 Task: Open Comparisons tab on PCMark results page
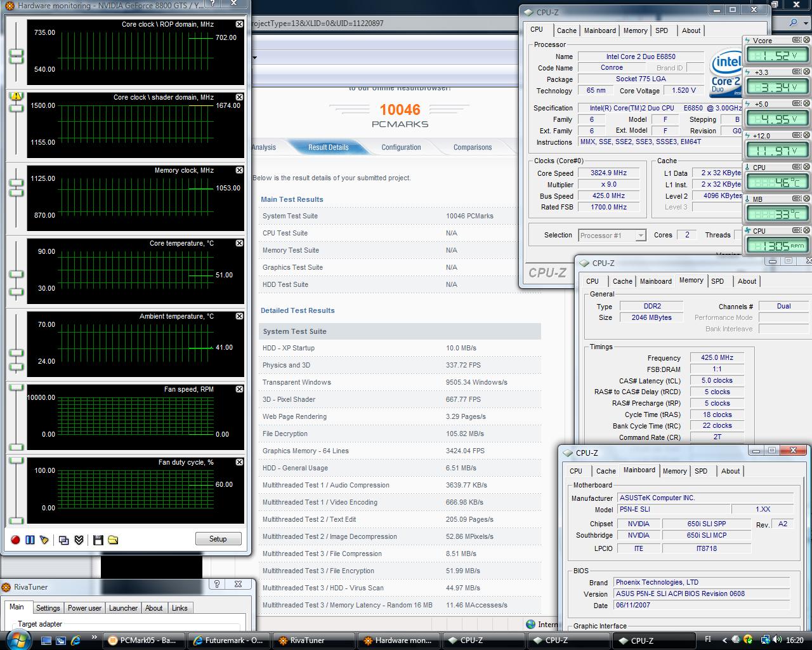tap(473, 147)
